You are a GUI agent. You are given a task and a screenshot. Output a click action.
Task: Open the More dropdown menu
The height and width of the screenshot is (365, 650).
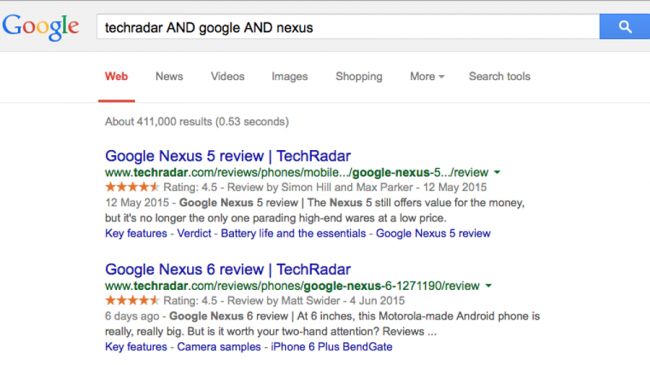427,76
